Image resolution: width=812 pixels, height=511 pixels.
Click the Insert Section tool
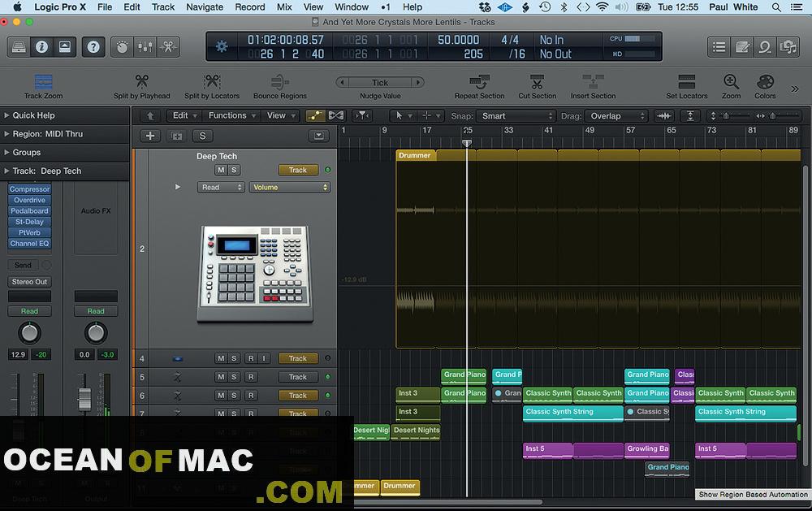click(593, 86)
